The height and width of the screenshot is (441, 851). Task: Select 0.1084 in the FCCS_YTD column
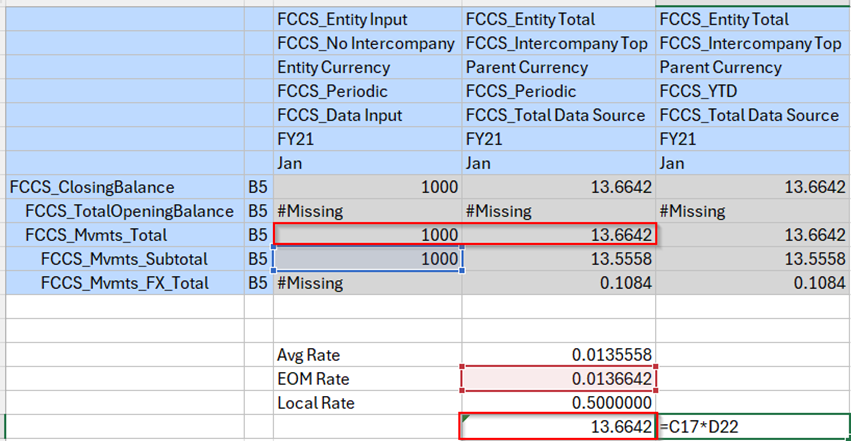pos(753,283)
